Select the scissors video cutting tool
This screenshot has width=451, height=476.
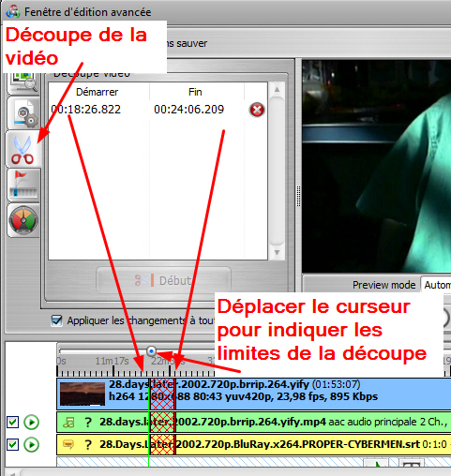coord(23,149)
